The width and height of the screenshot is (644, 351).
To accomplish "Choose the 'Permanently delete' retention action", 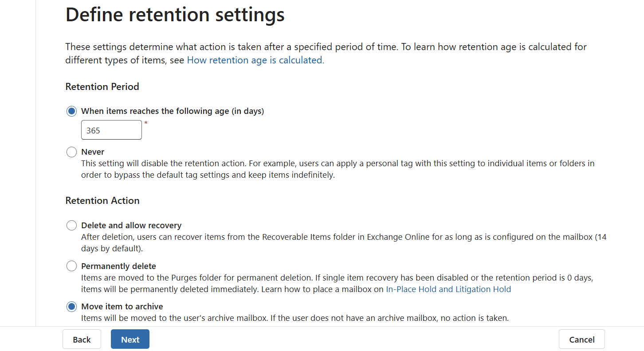I will pyautogui.click(x=71, y=266).
